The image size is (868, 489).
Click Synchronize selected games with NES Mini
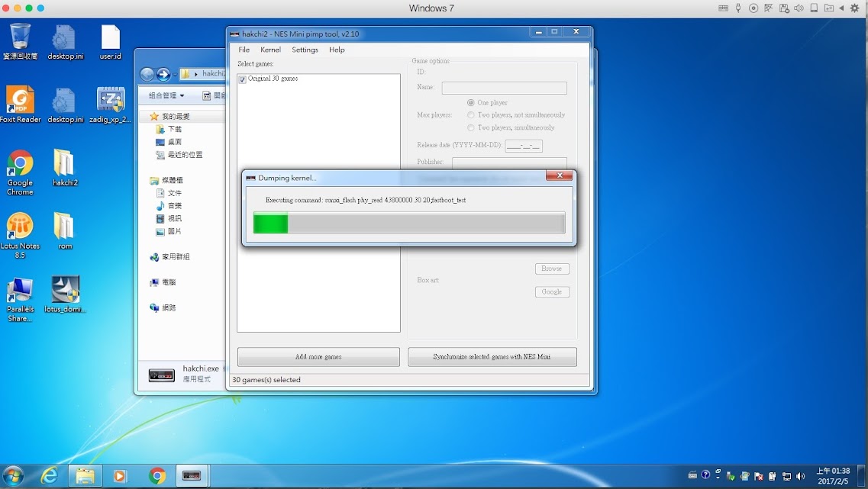pos(492,357)
